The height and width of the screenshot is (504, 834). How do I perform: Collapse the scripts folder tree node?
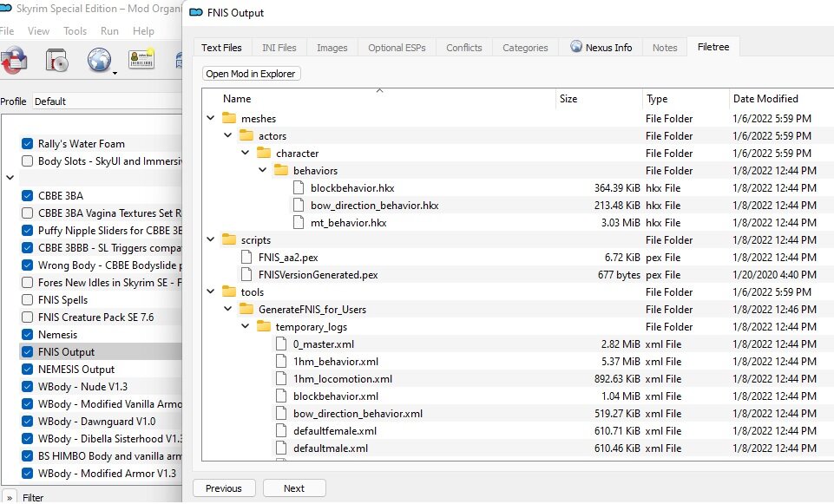click(x=211, y=239)
